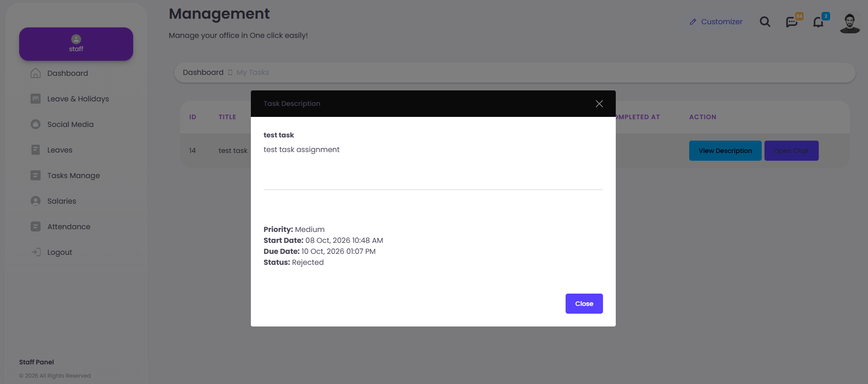Viewport: 868px width, 384px height.
Task: Open Attendance menu item
Action: 69,226
